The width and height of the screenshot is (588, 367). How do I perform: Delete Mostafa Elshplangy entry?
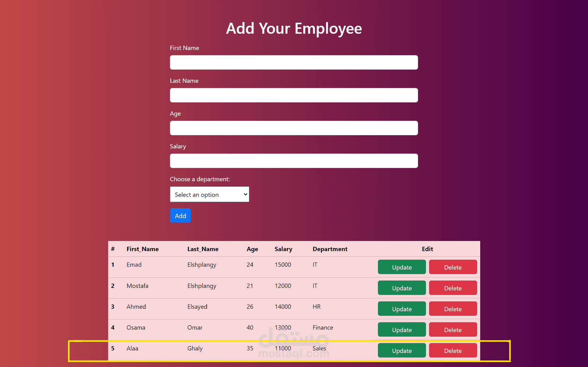pos(453,288)
